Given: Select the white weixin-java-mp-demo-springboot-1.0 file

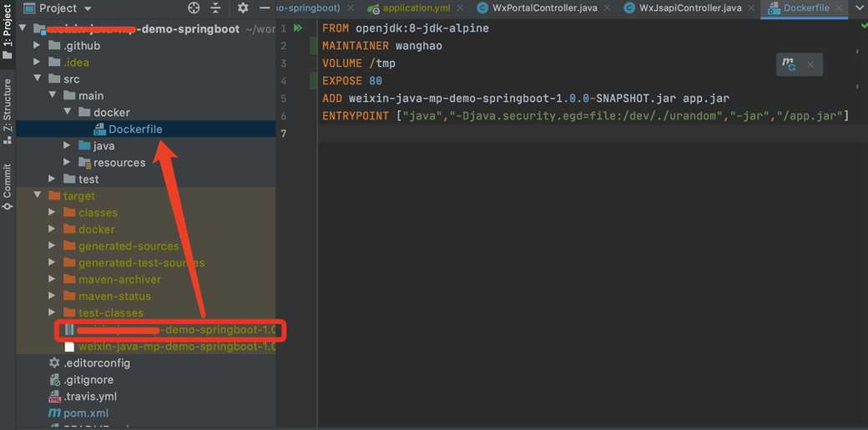Looking at the screenshot, I should (x=177, y=347).
